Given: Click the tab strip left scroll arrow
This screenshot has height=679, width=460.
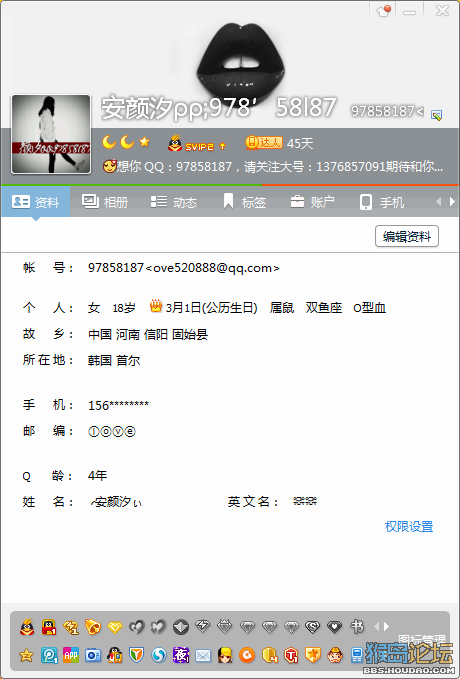Looking at the screenshot, I should [438, 201].
